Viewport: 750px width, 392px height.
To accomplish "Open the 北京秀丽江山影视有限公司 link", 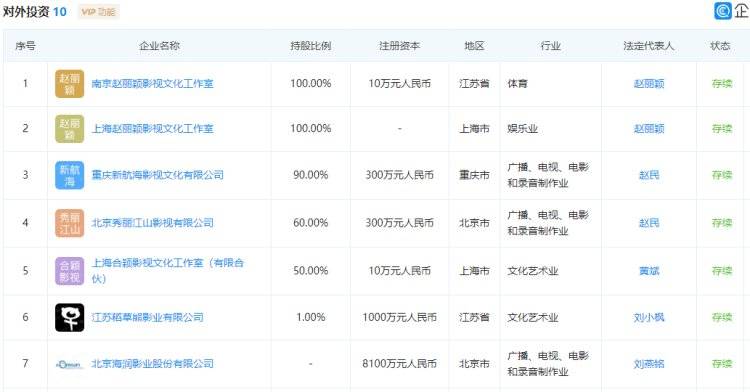I will pyautogui.click(x=153, y=223).
